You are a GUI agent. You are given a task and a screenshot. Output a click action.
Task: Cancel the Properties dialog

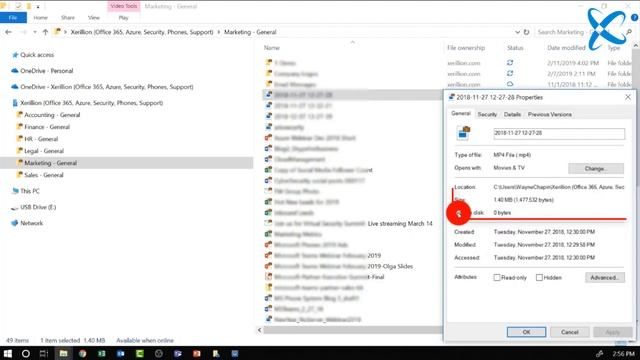pos(569,332)
